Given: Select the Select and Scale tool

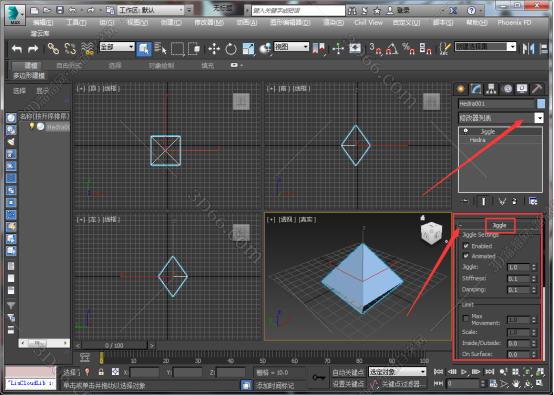Looking at the screenshot, I should (x=248, y=49).
